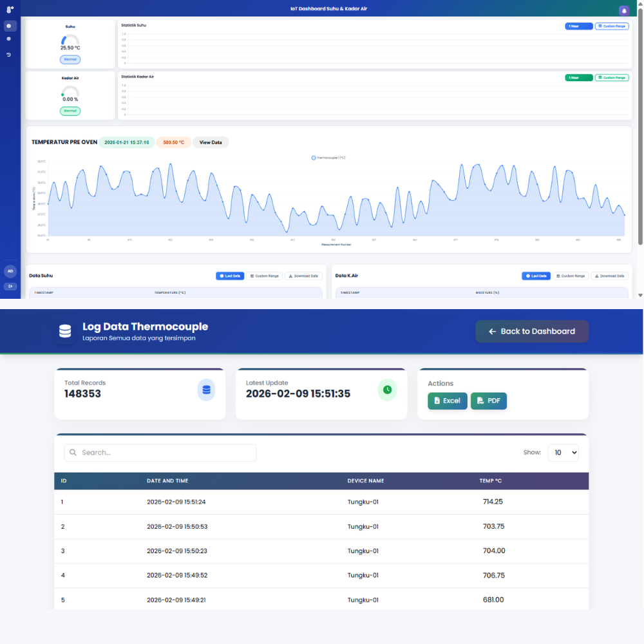Export the log data to Excel
This screenshot has width=644, height=644.
447,401
